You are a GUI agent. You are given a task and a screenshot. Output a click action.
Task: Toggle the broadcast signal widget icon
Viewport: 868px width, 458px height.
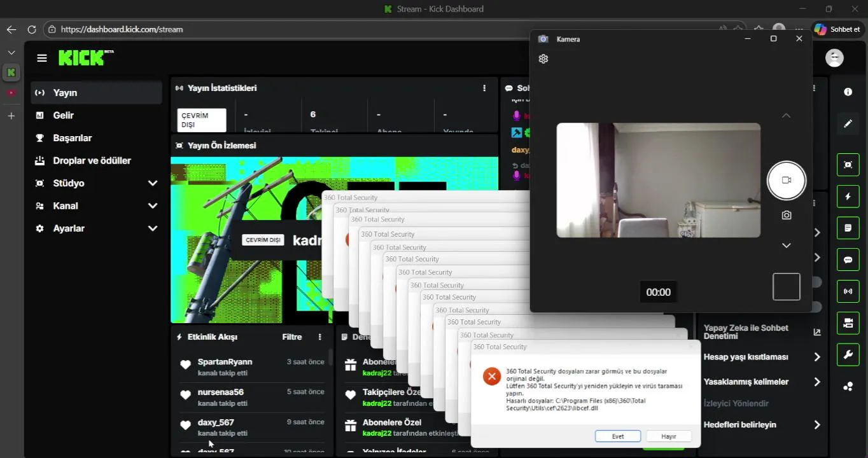[x=848, y=291]
